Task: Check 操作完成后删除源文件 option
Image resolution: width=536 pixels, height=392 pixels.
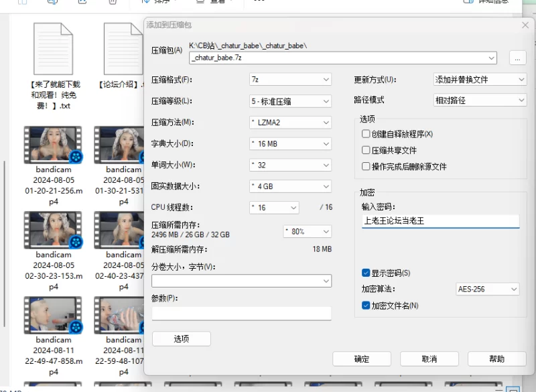Action: (366, 166)
